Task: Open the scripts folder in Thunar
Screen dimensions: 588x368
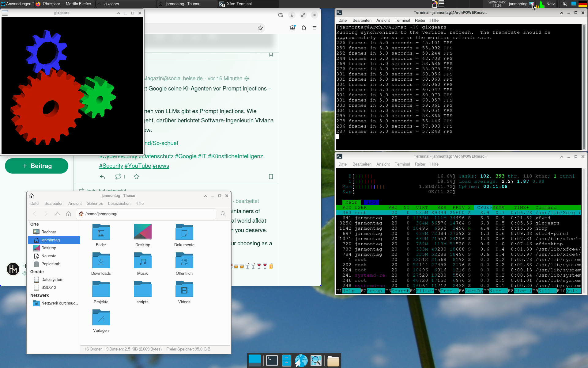Action: (x=142, y=289)
